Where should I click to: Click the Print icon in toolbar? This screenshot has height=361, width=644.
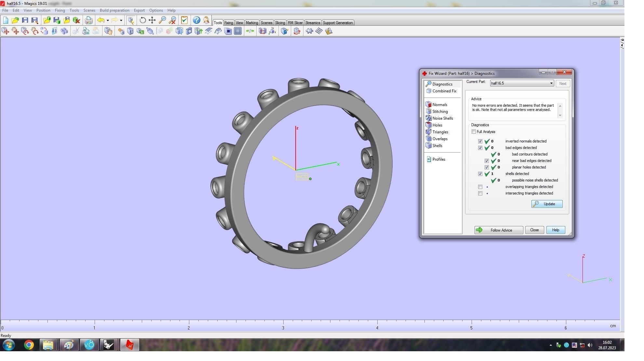click(88, 20)
